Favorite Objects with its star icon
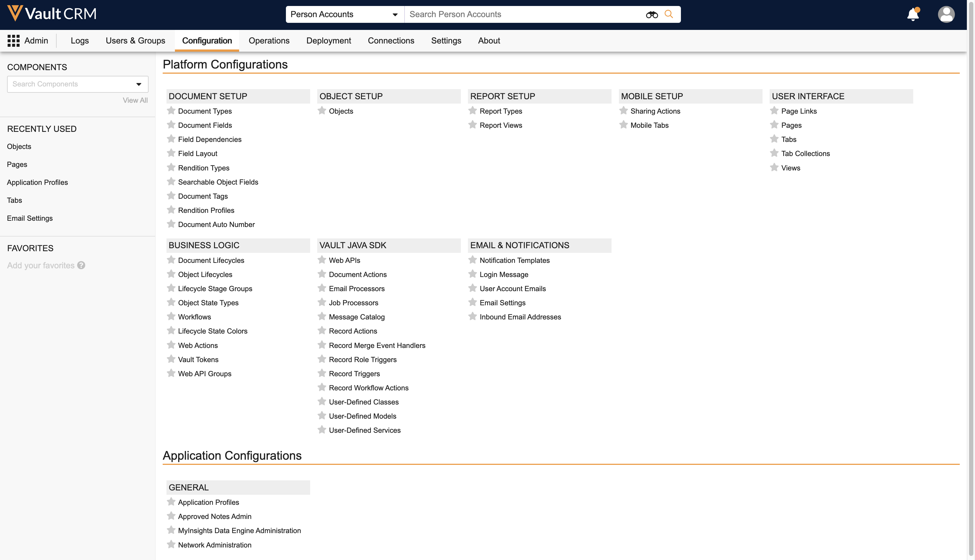This screenshot has height=560, width=975. coord(322,111)
